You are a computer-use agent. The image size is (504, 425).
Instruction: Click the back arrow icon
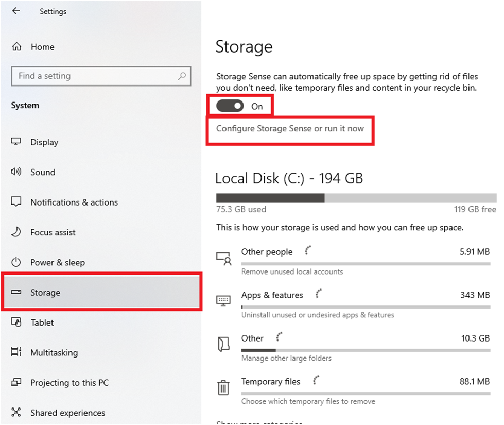point(16,11)
